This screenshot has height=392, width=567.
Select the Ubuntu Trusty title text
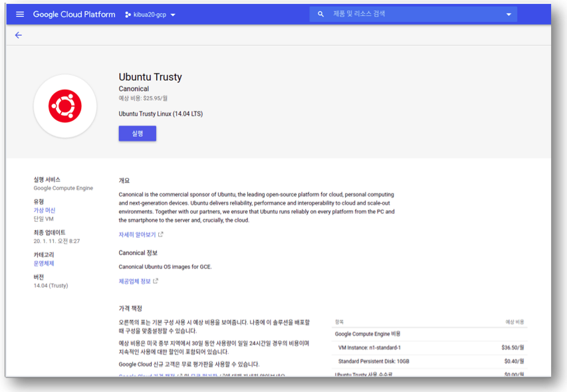pyautogui.click(x=150, y=77)
